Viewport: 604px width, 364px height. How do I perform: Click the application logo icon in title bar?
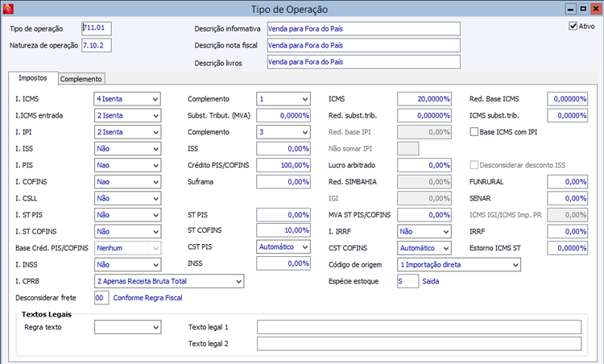point(7,8)
